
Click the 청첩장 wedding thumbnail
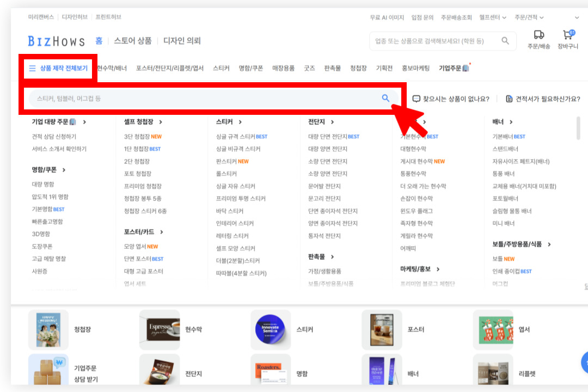pos(48,329)
